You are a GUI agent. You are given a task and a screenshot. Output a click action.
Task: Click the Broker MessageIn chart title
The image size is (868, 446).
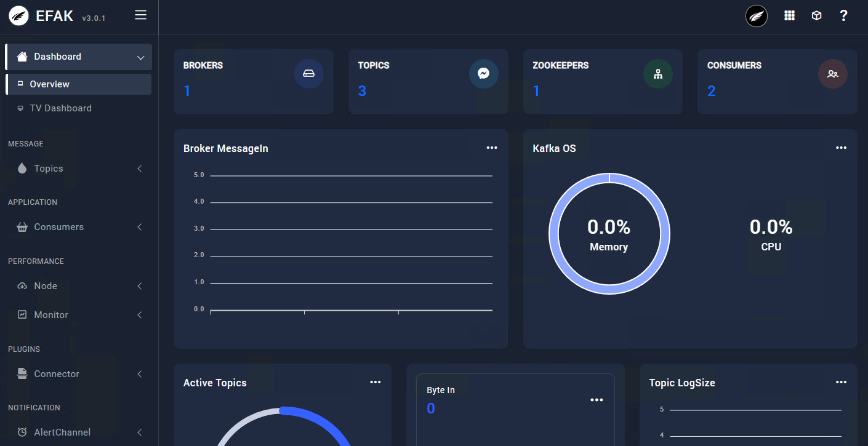[x=226, y=148]
